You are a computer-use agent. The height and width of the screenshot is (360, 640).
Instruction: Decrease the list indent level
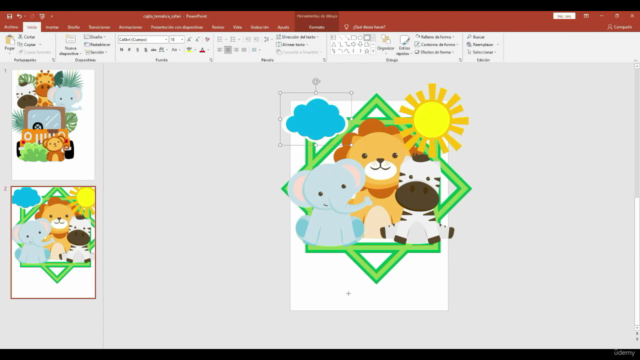coord(248,40)
